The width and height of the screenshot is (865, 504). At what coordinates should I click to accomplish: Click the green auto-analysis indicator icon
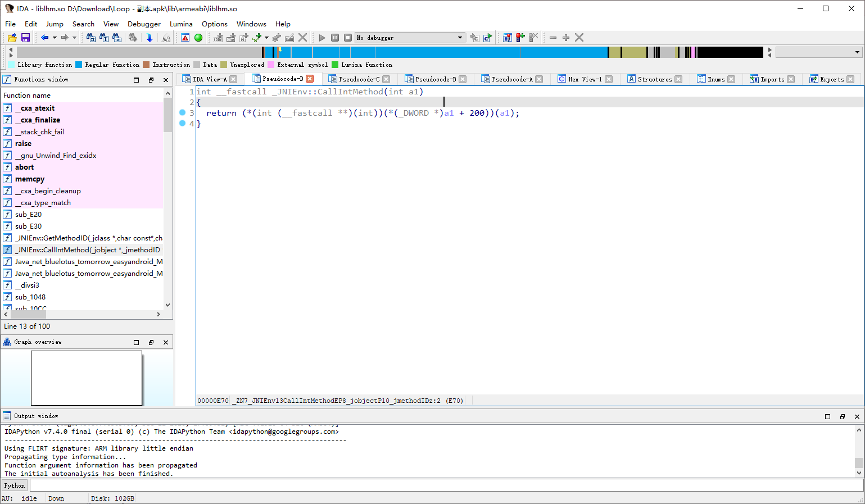click(x=198, y=38)
